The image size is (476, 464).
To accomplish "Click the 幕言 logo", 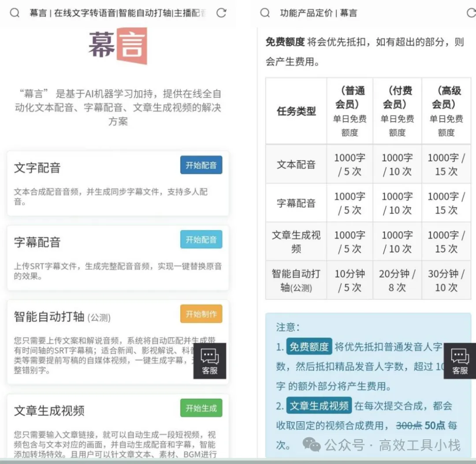I will pos(118,46).
